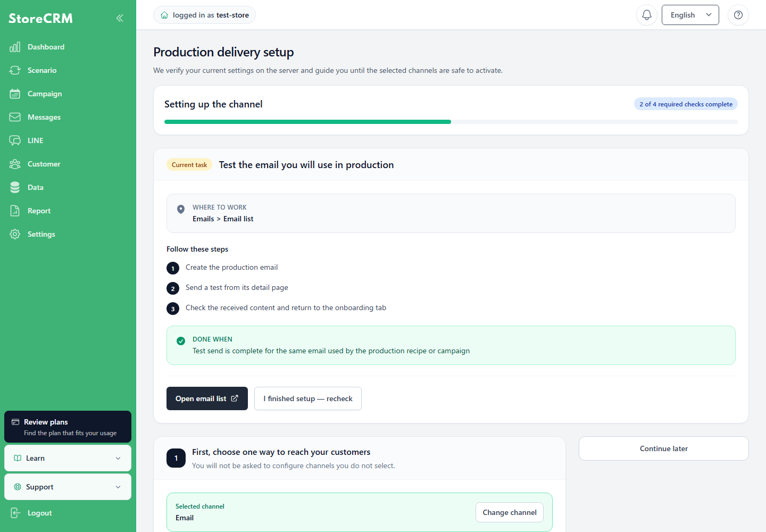Image resolution: width=766 pixels, height=532 pixels.
Task: Click the Dashboard bar chart icon
Action: [15, 47]
